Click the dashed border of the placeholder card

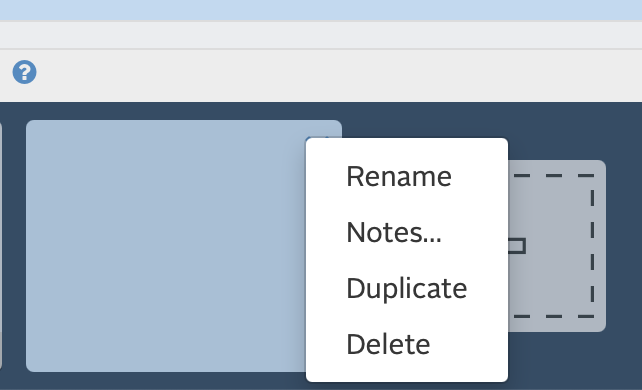(x=592, y=246)
